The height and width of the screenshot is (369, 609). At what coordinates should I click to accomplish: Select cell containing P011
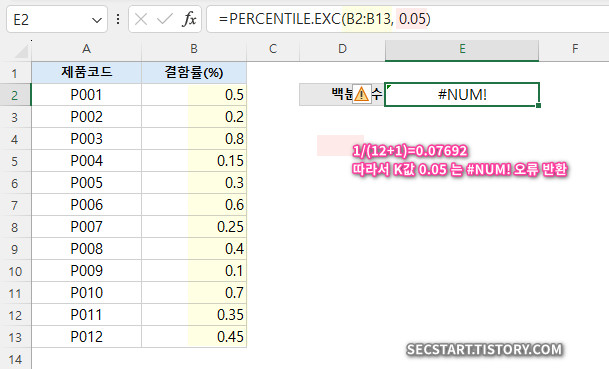point(86,315)
